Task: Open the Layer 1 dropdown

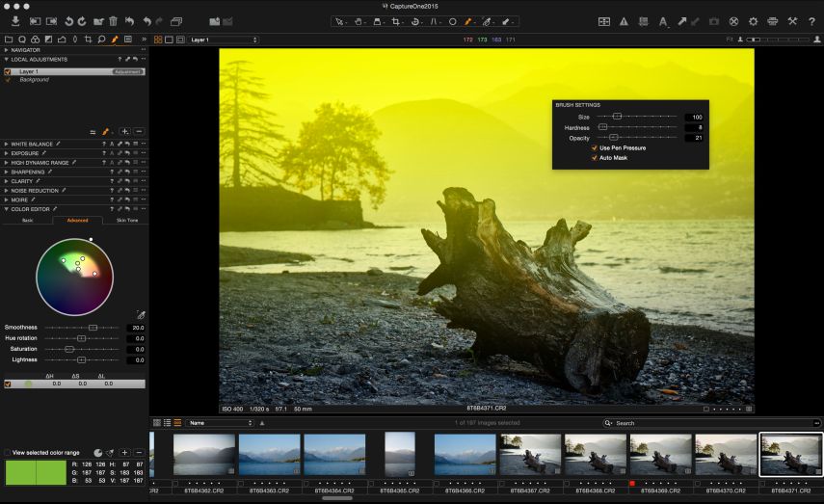Action: pos(224,40)
